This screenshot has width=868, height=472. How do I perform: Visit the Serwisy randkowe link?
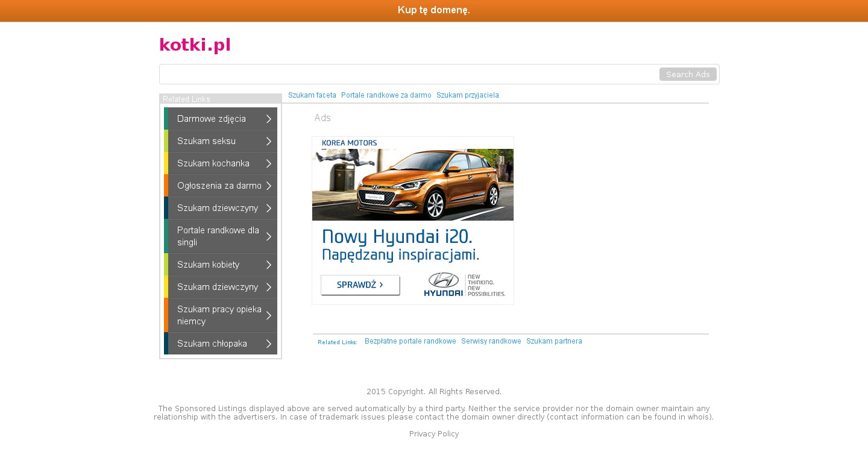[491, 341]
